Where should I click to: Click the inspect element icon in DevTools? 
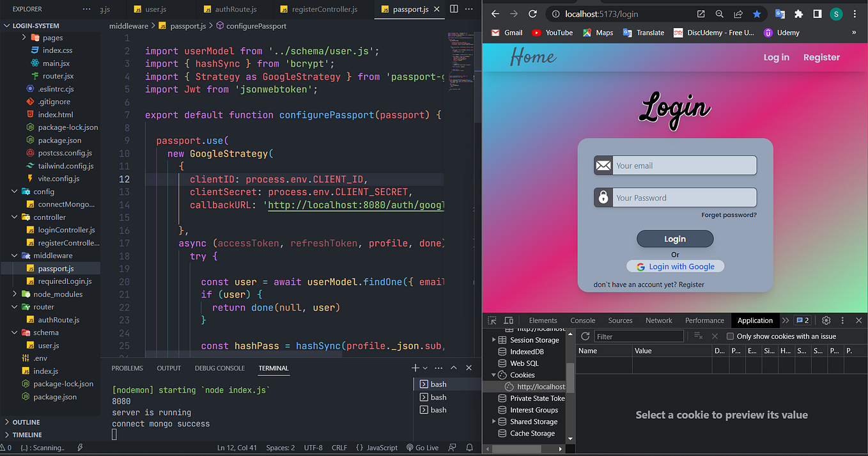click(492, 320)
